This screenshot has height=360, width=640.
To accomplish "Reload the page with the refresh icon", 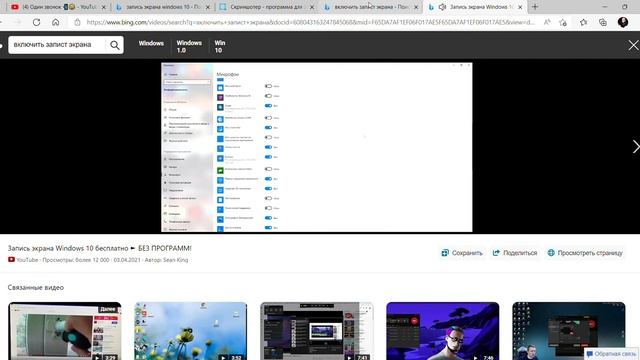I will coord(36,22).
